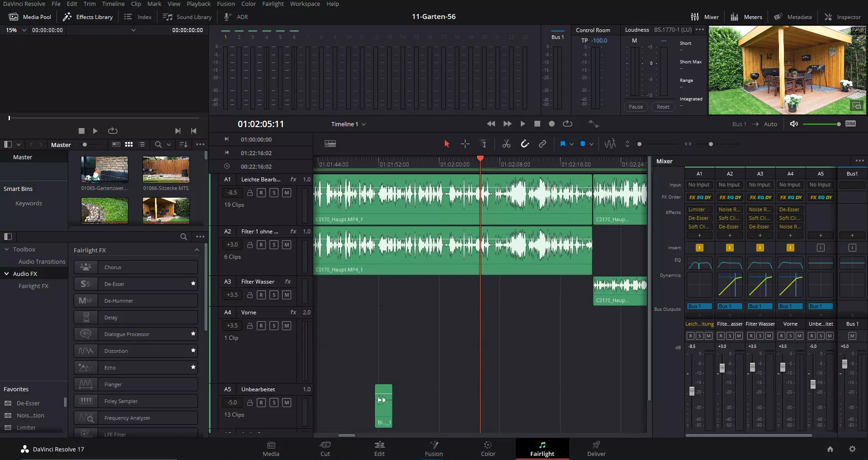Viewport: 868px width, 460px height.
Task: Toggle the automation icon in transport bar
Action: (x=593, y=124)
